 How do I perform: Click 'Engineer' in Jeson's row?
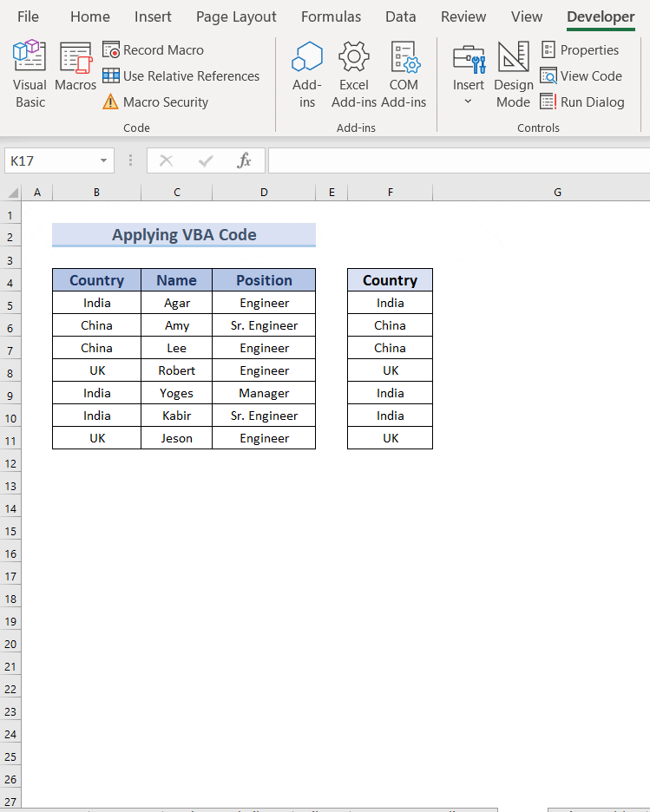264,438
